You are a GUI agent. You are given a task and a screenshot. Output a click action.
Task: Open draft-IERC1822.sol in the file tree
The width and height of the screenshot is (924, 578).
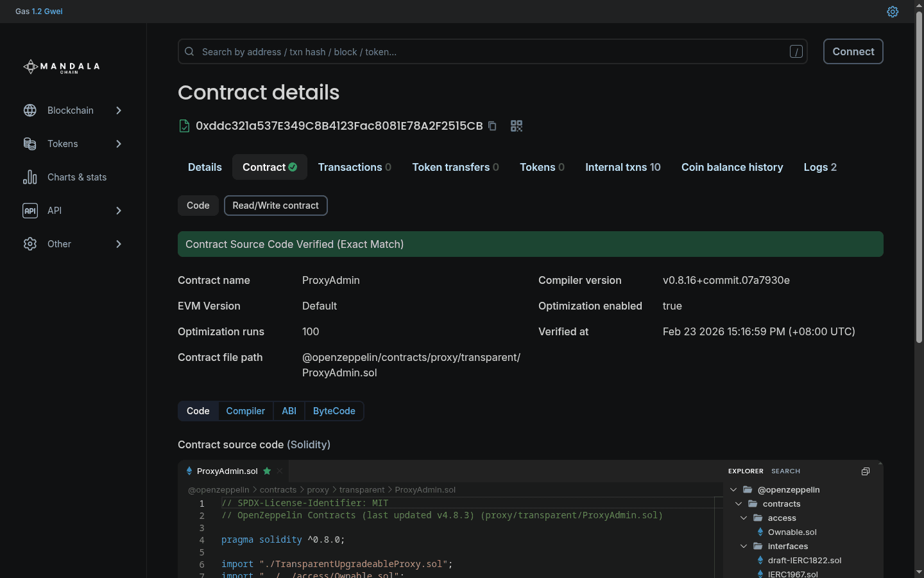click(x=805, y=560)
